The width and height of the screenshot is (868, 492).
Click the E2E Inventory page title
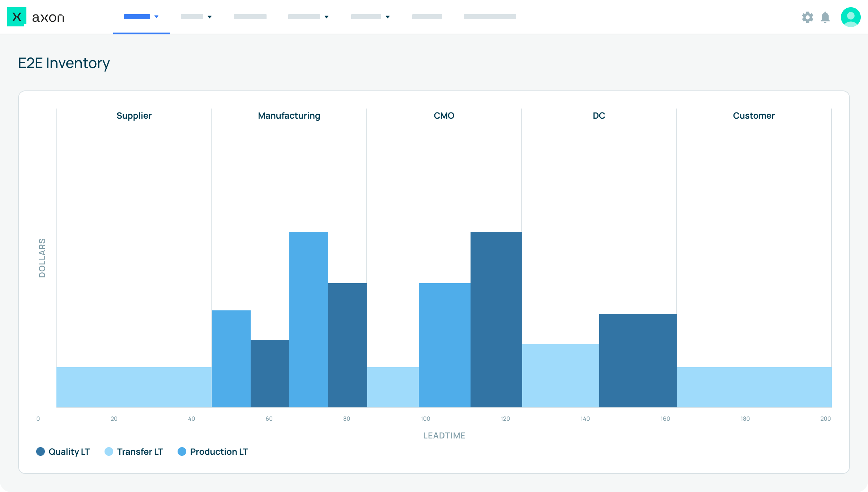pyautogui.click(x=64, y=63)
